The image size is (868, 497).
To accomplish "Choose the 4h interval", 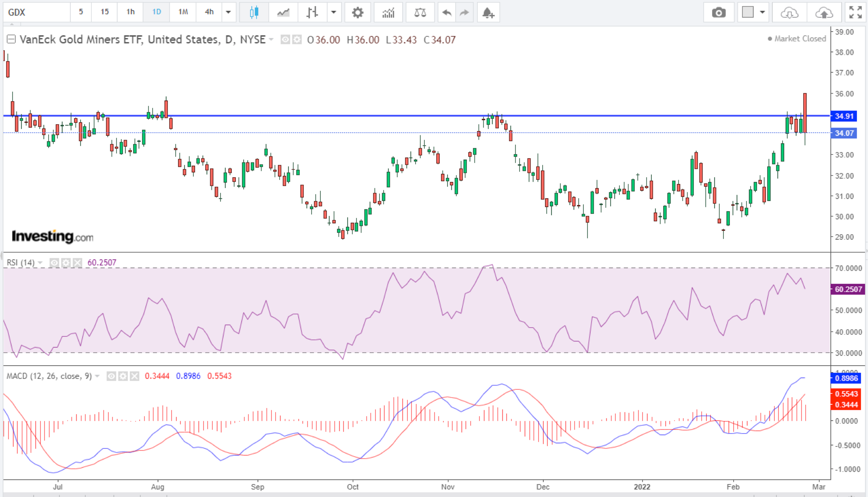I will [x=209, y=12].
